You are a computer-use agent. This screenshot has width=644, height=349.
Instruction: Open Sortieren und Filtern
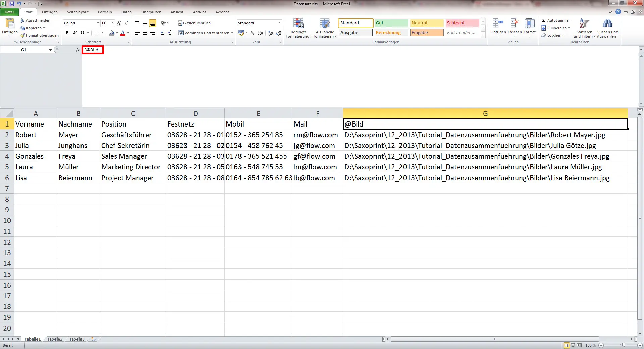tap(584, 28)
